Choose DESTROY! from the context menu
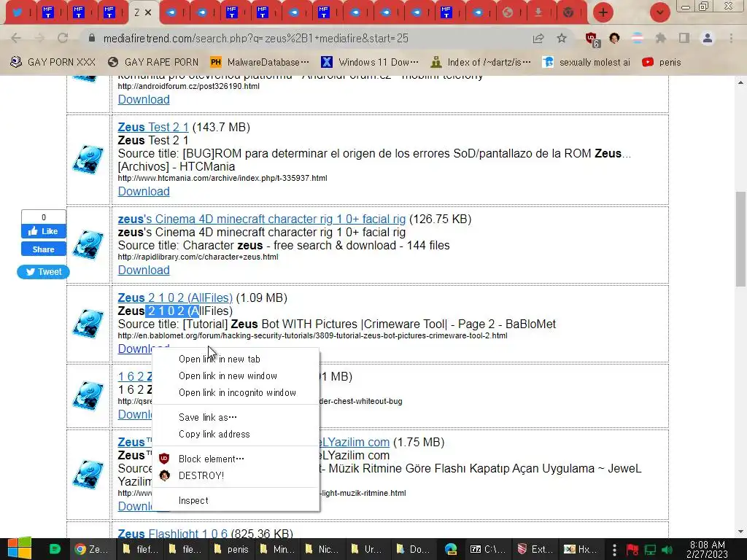Screen dimensions: 747x560 tap(236, 475)
